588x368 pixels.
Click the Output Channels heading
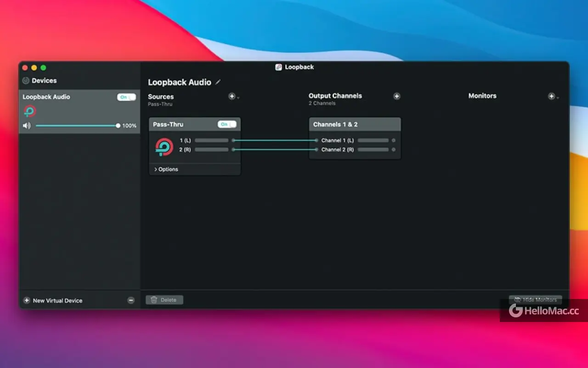(335, 96)
